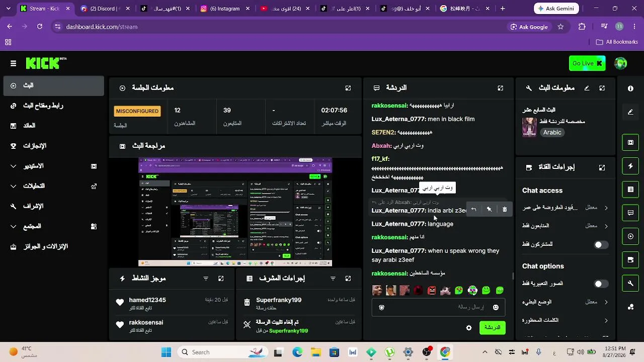
Task: Send the message with the green الدردشة button
Action: (x=492, y=328)
